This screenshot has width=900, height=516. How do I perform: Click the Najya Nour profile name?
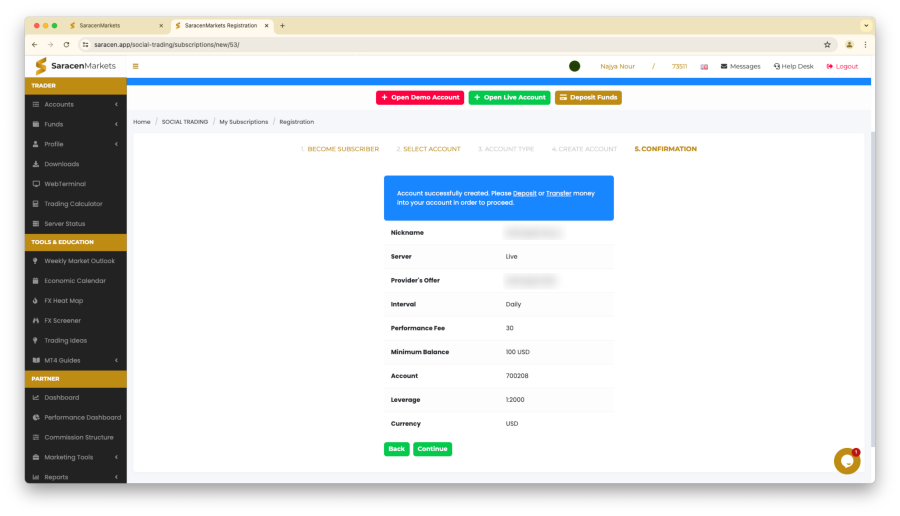click(x=617, y=67)
